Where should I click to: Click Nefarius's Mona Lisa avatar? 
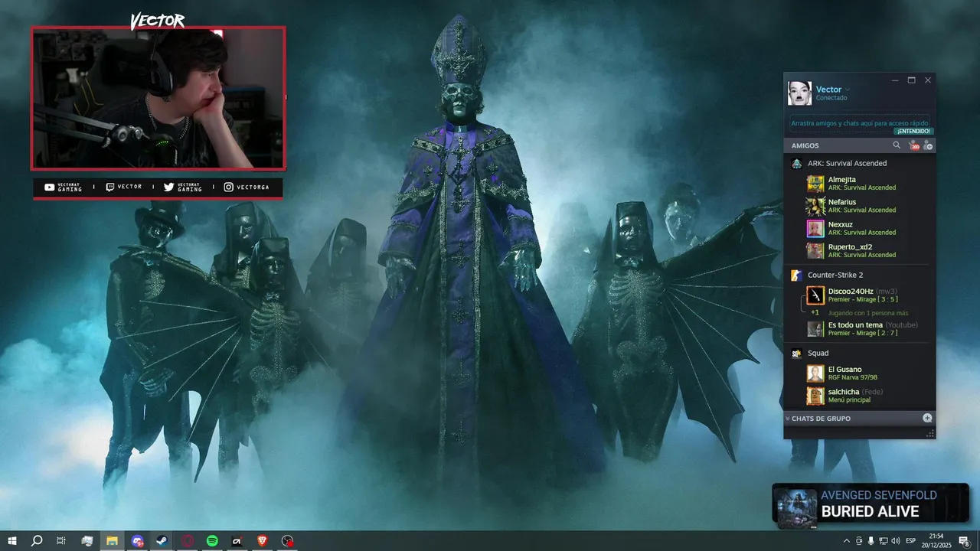tap(815, 206)
